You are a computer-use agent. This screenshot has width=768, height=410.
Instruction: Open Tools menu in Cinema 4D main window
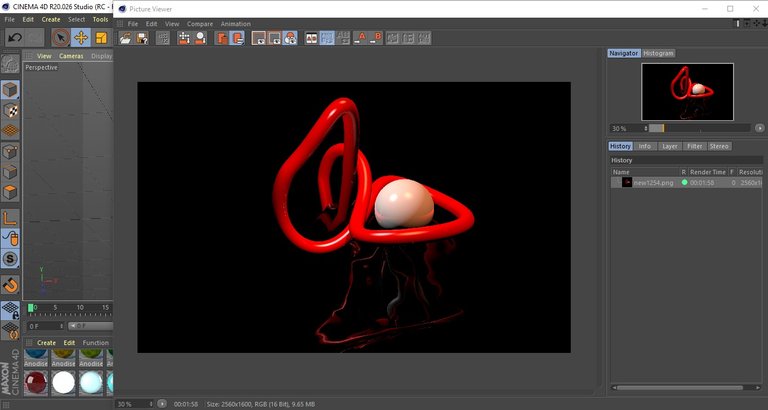(x=100, y=20)
